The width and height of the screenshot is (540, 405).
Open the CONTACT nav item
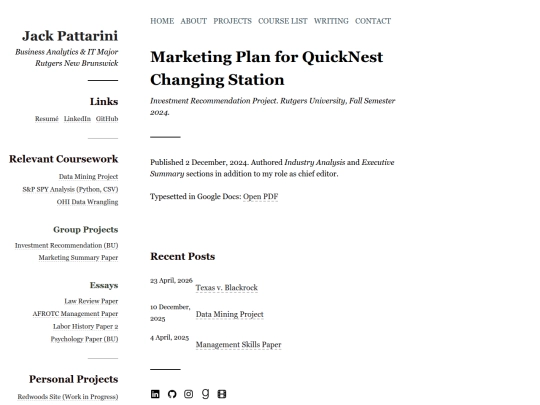(x=373, y=21)
